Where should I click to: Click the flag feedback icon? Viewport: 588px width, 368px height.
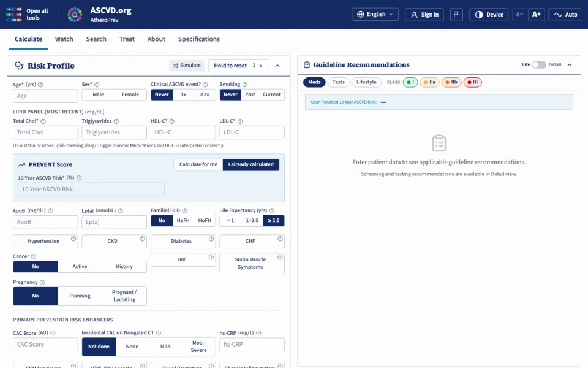pyautogui.click(x=456, y=15)
